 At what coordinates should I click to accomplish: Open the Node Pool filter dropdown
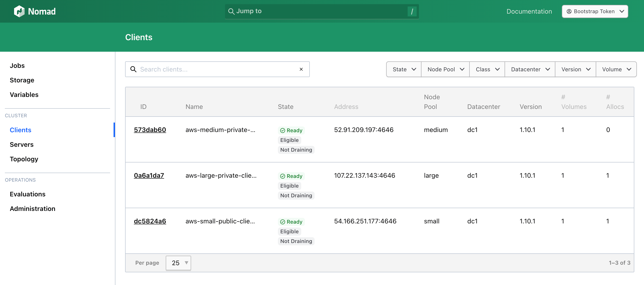pyautogui.click(x=445, y=69)
